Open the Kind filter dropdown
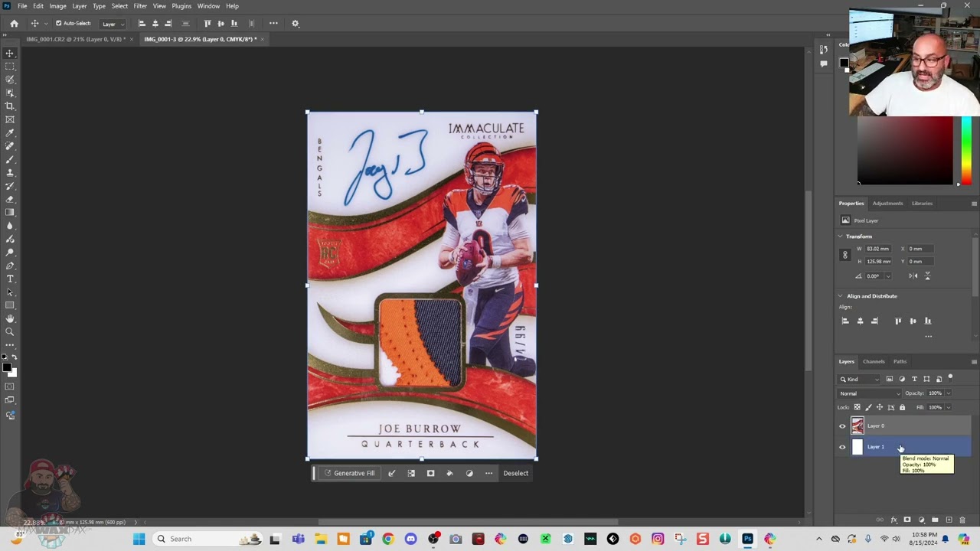980x551 pixels. click(x=861, y=379)
